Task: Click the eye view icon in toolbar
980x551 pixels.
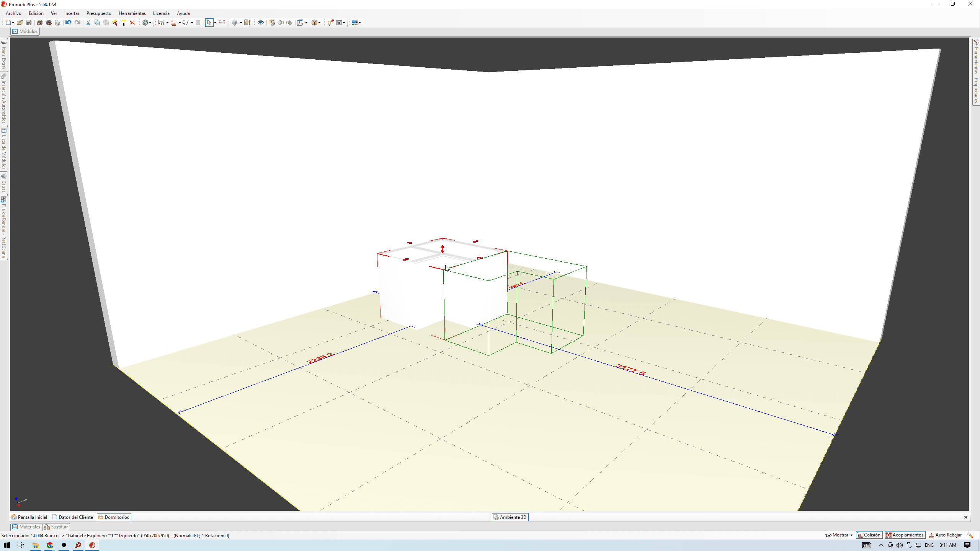Action: tap(261, 23)
